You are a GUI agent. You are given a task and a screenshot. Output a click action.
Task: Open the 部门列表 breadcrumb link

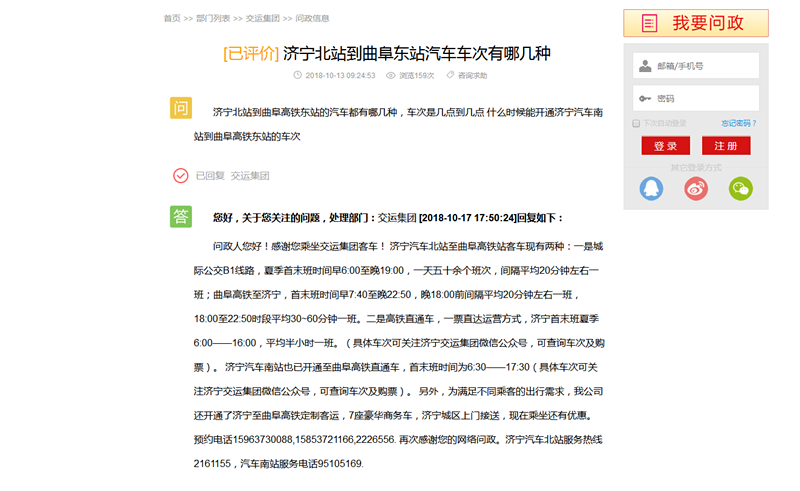213,18
